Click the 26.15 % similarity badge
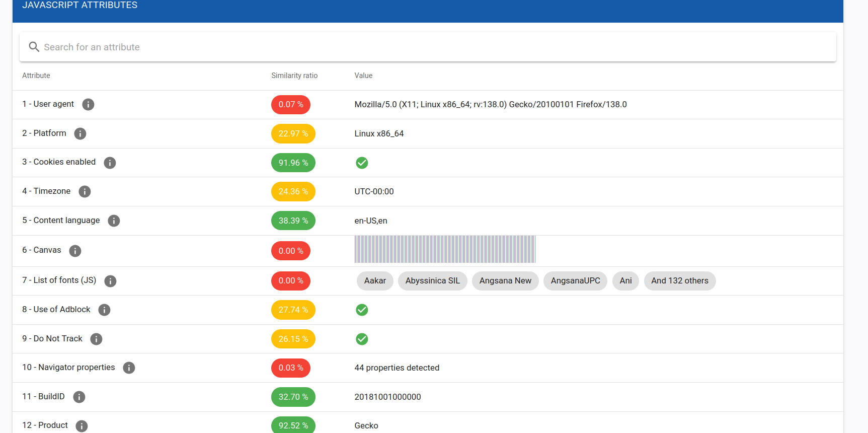This screenshot has width=868, height=433. pos(293,339)
